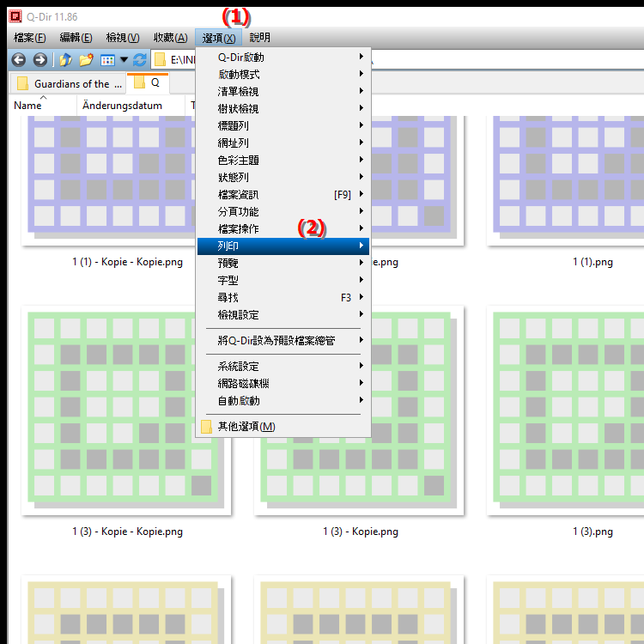
Task: Open the 收藏(A) menu
Action: coord(171,38)
